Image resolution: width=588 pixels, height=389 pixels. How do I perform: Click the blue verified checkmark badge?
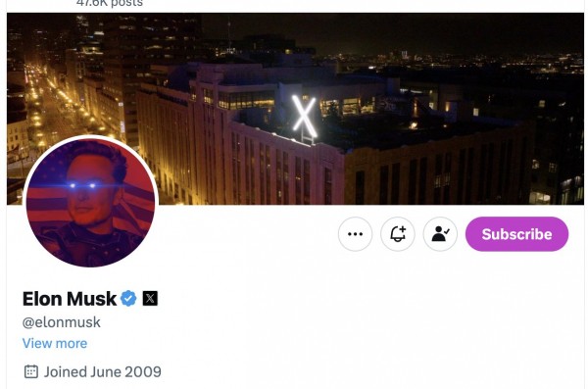[x=128, y=299]
